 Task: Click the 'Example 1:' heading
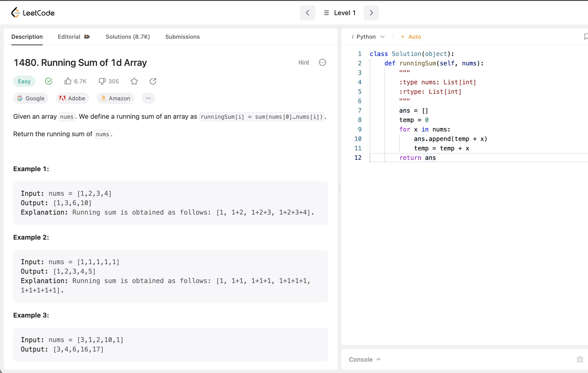31,169
